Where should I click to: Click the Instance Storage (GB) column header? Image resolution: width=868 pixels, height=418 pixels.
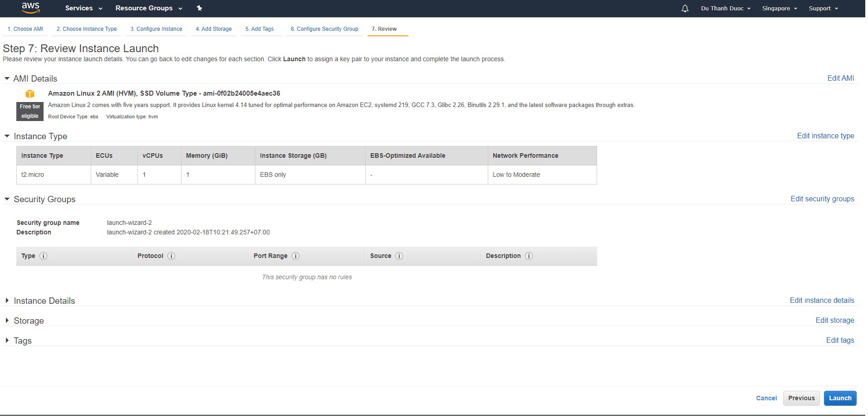[x=310, y=156]
